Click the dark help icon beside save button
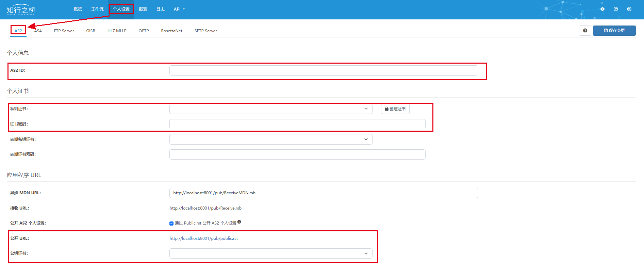 pos(585,31)
